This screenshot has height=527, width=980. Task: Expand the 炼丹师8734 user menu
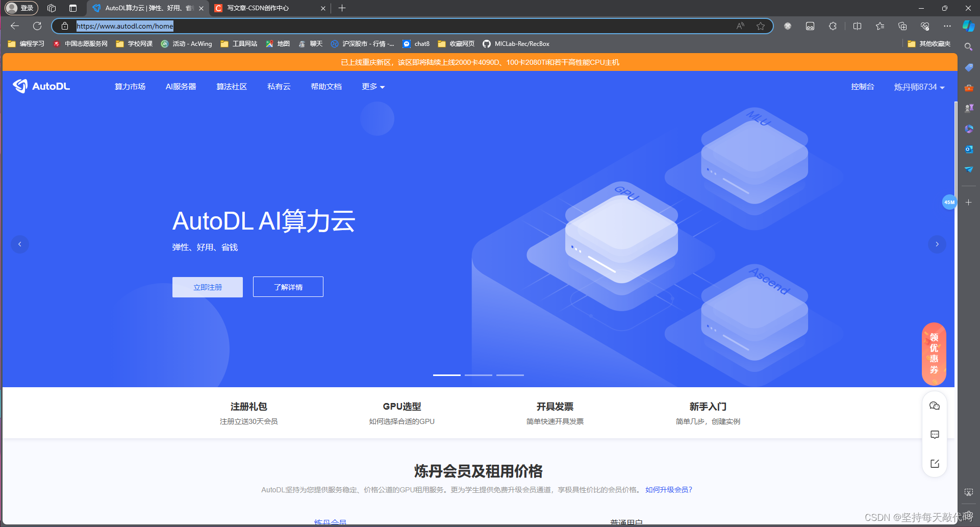coord(919,87)
